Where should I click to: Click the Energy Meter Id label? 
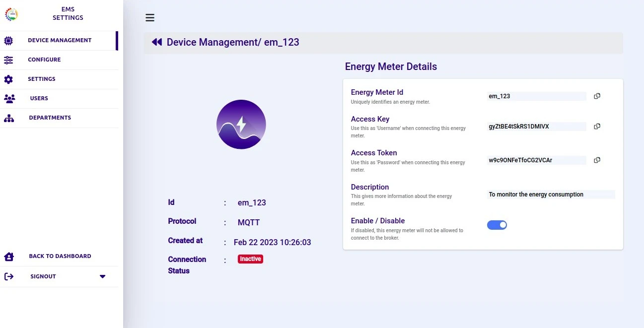(x=377, y=92)
